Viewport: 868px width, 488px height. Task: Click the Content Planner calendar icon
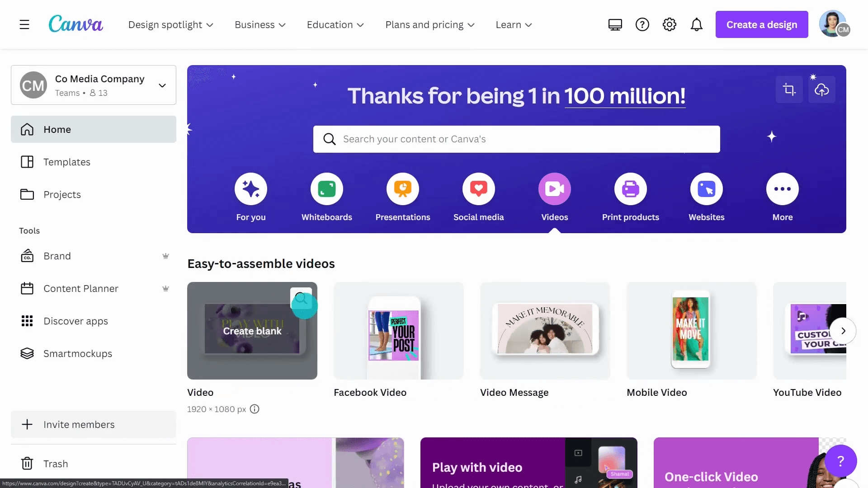pos(27,288)
